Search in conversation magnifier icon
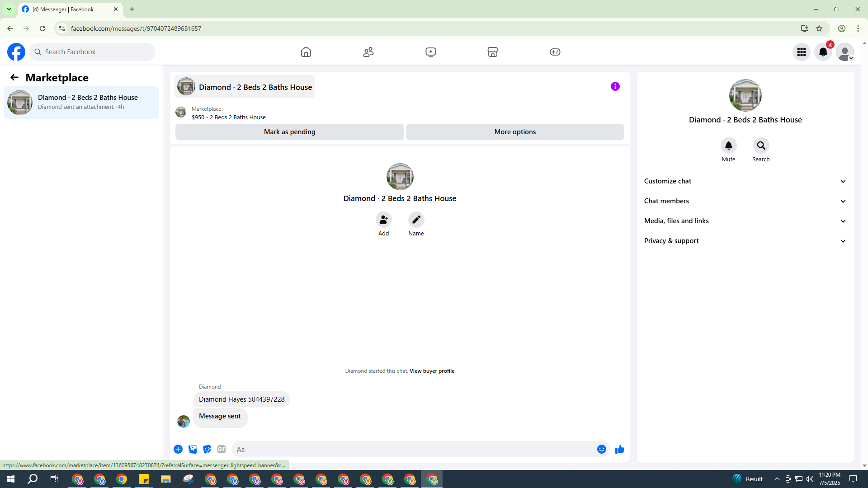Viewport: 868px width, 488px height. tap(761, 145)
